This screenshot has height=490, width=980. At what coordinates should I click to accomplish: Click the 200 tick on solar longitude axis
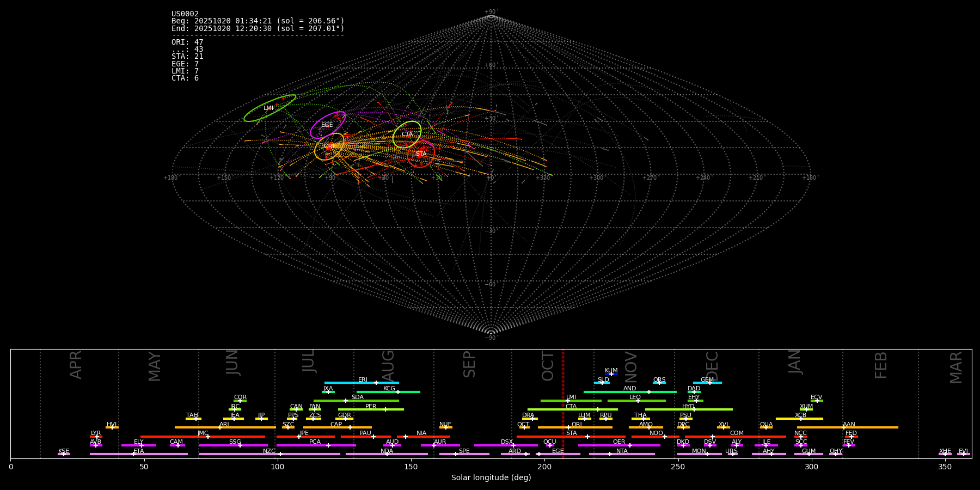pos(544,467)
